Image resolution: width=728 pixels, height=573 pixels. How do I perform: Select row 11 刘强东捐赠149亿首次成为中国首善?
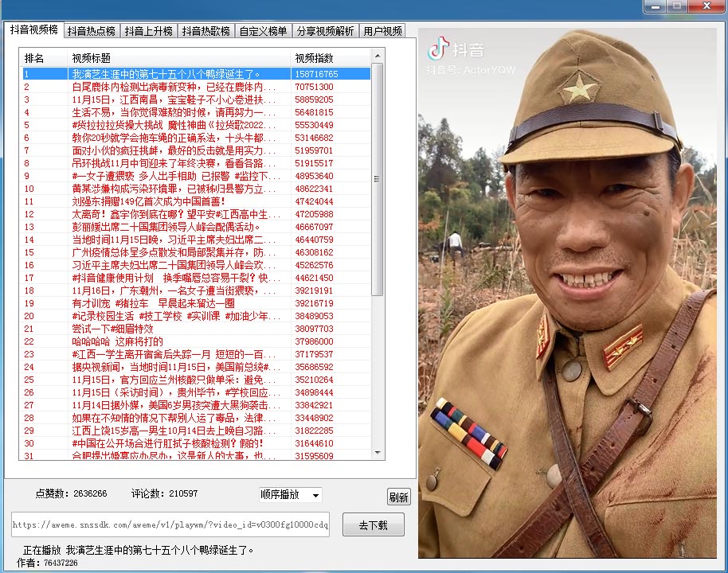pos(197,201)
